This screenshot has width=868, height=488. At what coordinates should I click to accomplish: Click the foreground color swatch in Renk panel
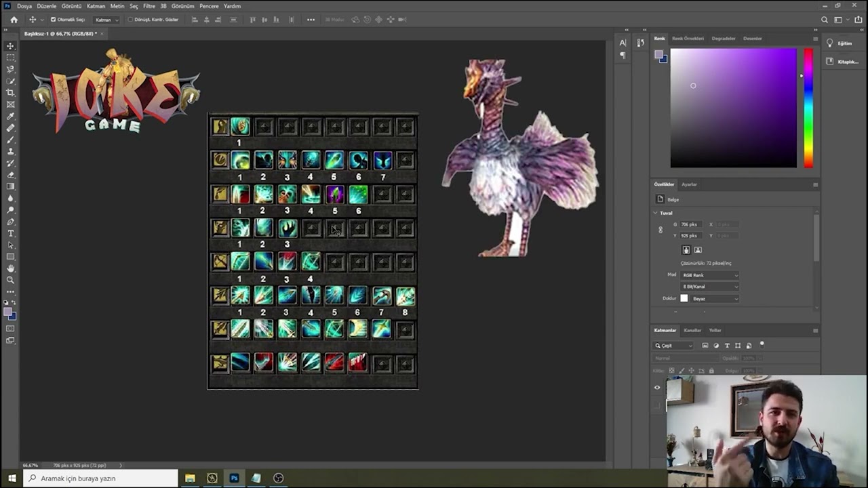[x=658, y=55]
